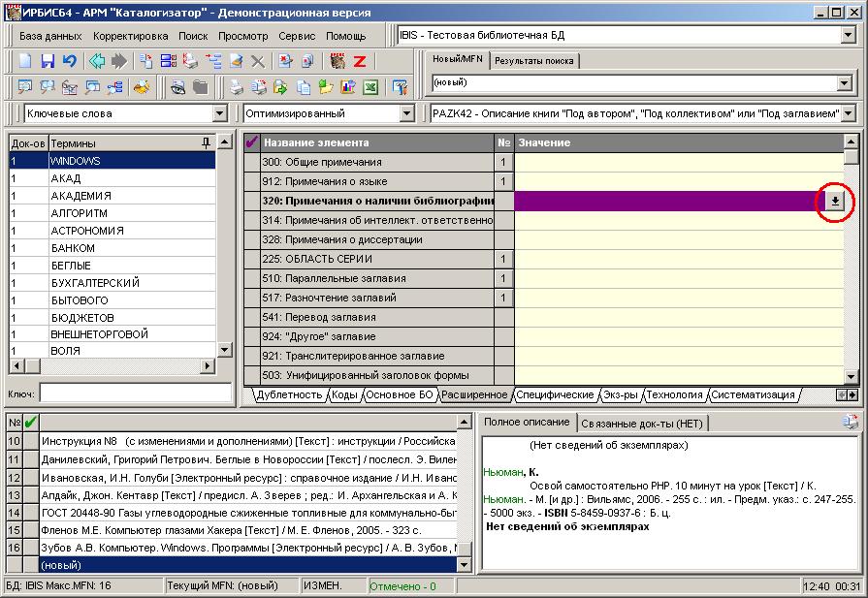Click the page with red cross icon
This screenshot has height=598, width=868.
coord(286,61)
